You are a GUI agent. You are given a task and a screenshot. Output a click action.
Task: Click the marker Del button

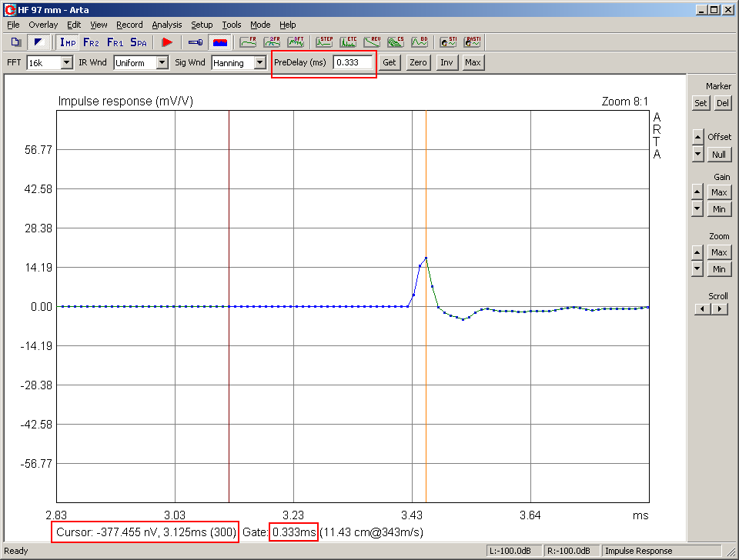coord(723,103)
